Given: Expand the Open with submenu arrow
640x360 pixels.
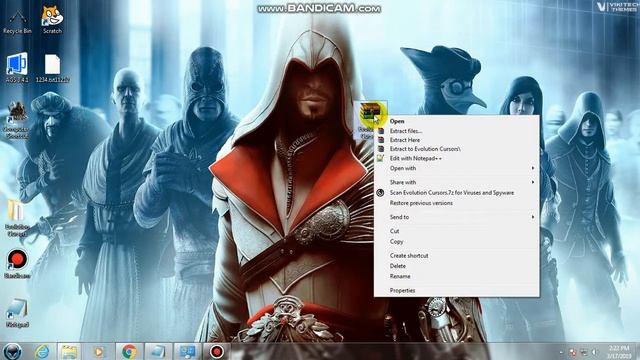Looking at the screenshot, I should pos(533,168).
